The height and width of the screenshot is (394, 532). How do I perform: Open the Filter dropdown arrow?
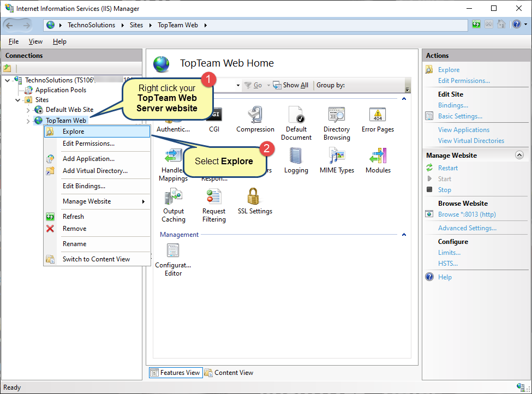(x=238, y=86)
